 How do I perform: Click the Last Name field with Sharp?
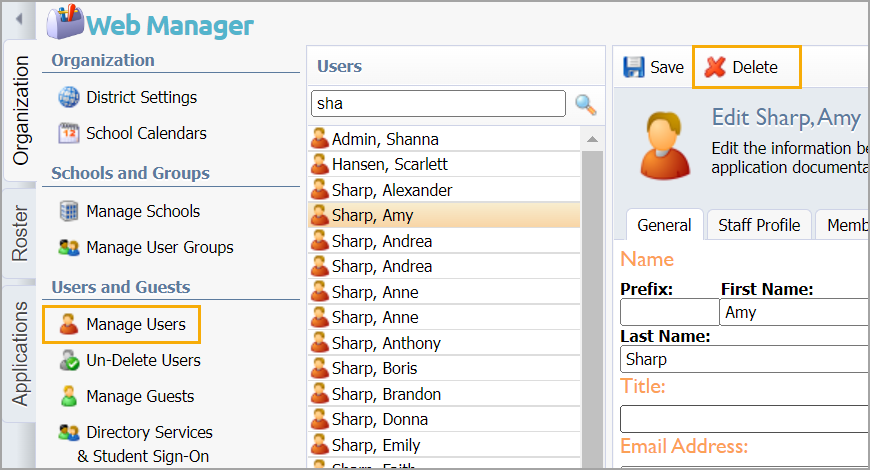(x=745, y=359)
